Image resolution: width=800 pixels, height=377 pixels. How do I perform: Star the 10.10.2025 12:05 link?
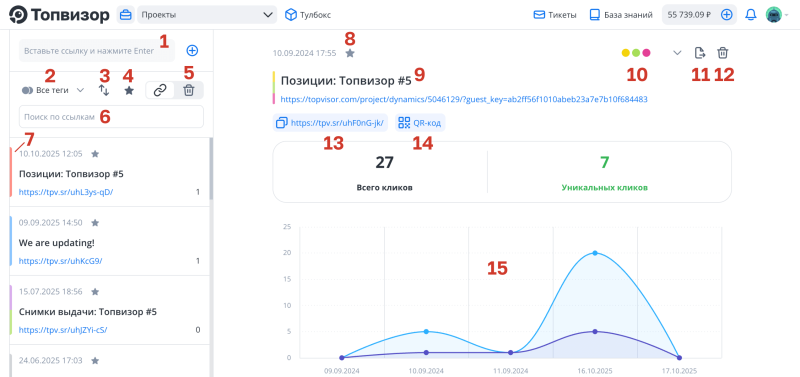coord(95,154)
